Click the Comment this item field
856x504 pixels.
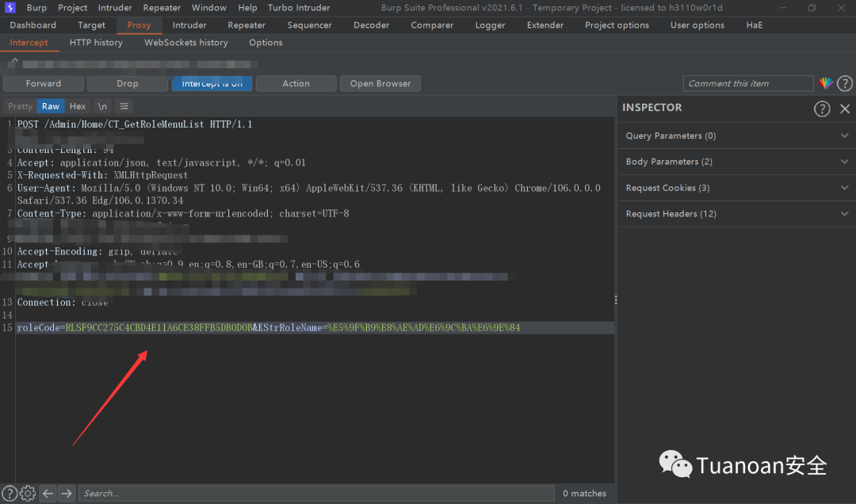tap(748, 83)
